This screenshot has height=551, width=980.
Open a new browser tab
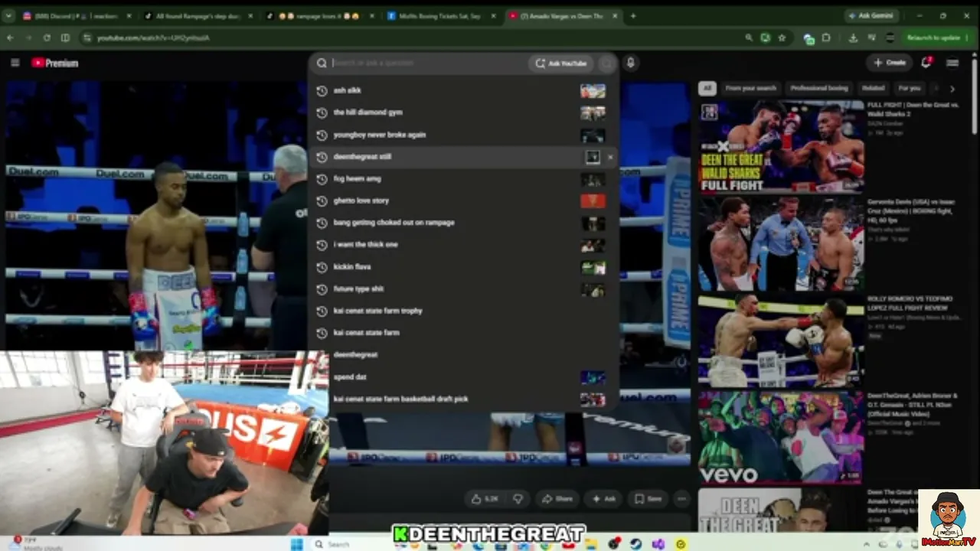(632, 15)
